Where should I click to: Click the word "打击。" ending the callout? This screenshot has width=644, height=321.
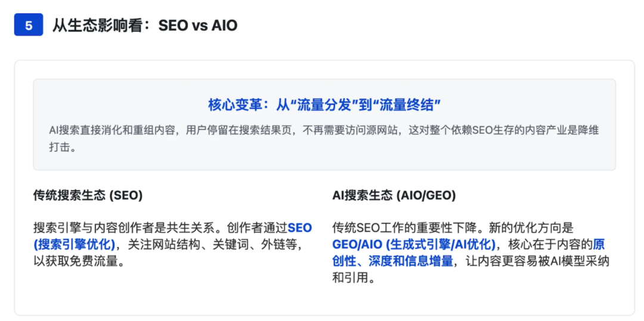(62, 147)
